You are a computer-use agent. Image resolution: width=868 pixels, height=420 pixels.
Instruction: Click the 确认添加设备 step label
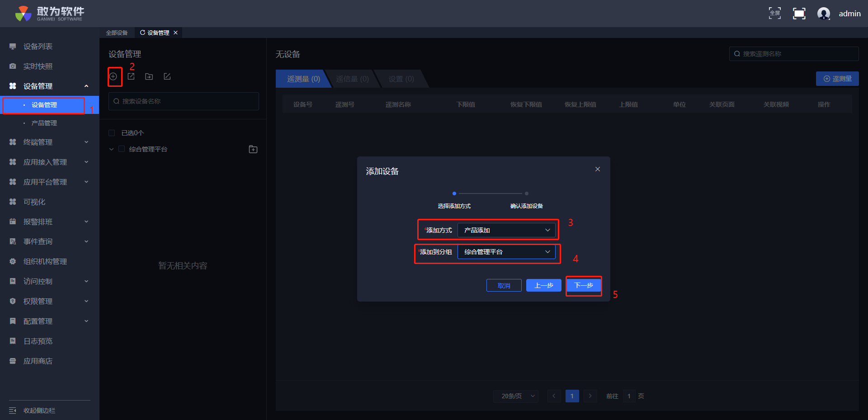(x=527, y=206)
